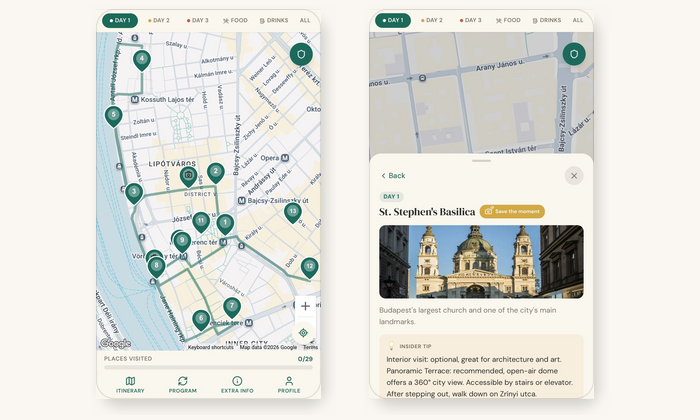Tap the Insider Tip heading

point(415,346)
